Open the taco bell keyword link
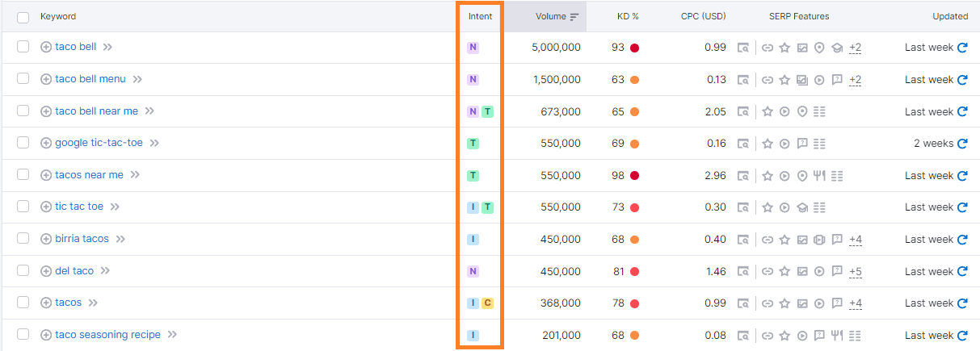Image resolution: width=980 pixels, height=351 pixels. point(76,47)
